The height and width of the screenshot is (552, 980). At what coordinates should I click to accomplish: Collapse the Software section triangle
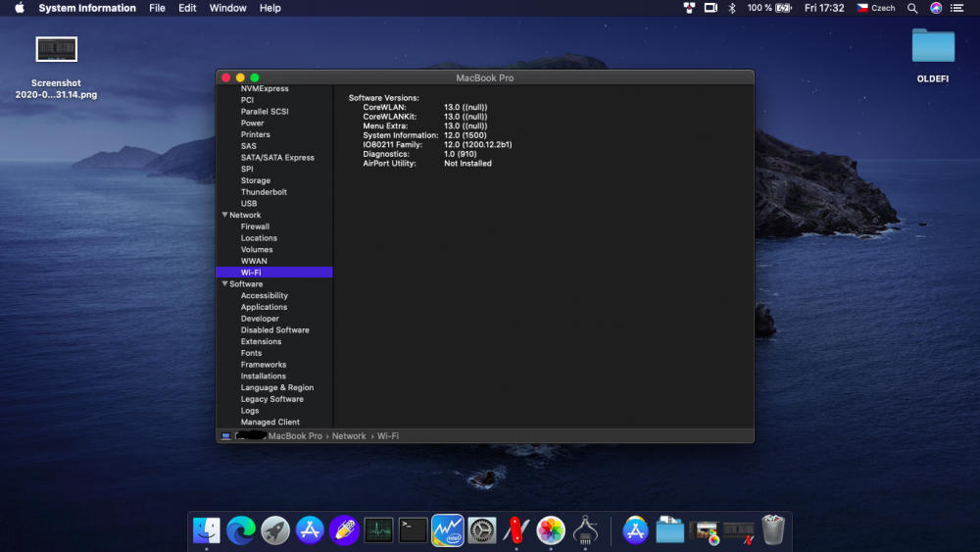coord(224,283)
